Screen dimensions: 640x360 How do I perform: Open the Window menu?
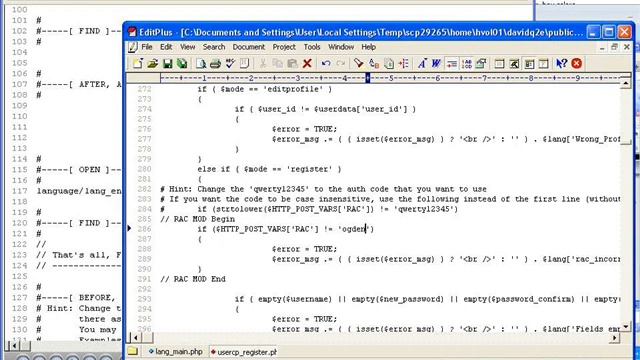point(341,47)
